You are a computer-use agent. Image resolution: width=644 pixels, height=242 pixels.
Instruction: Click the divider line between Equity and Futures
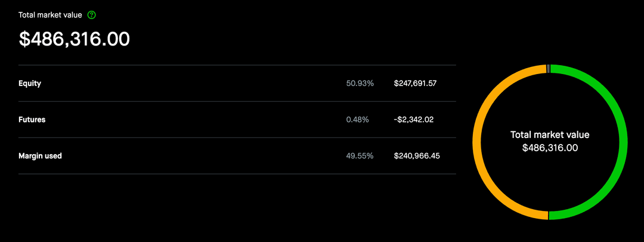click(x=237, y=102)
